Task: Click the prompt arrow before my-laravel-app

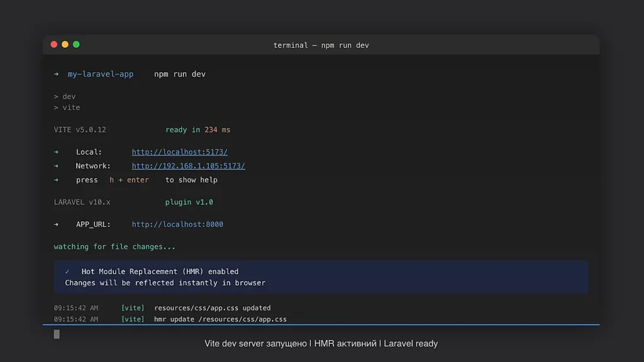Action: click(56, 74)
